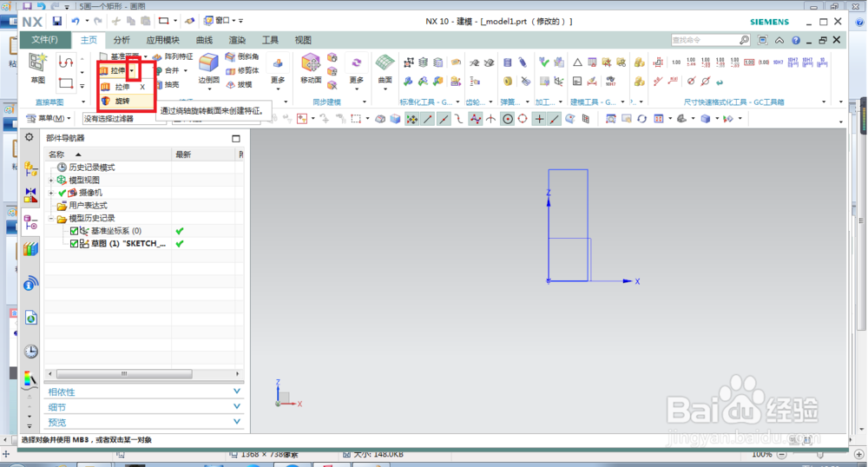Switch to the 应用模块 tab
The height and width of the screenshot is (467, 868).
163,40
